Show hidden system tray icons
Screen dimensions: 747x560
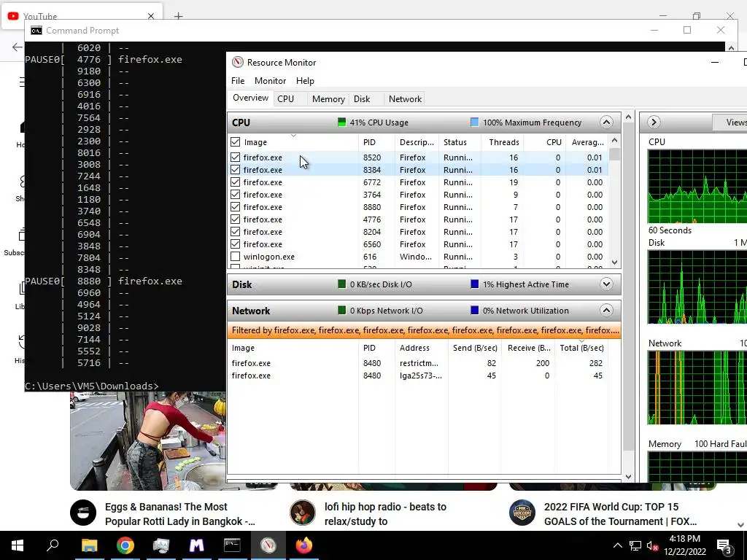617,545
